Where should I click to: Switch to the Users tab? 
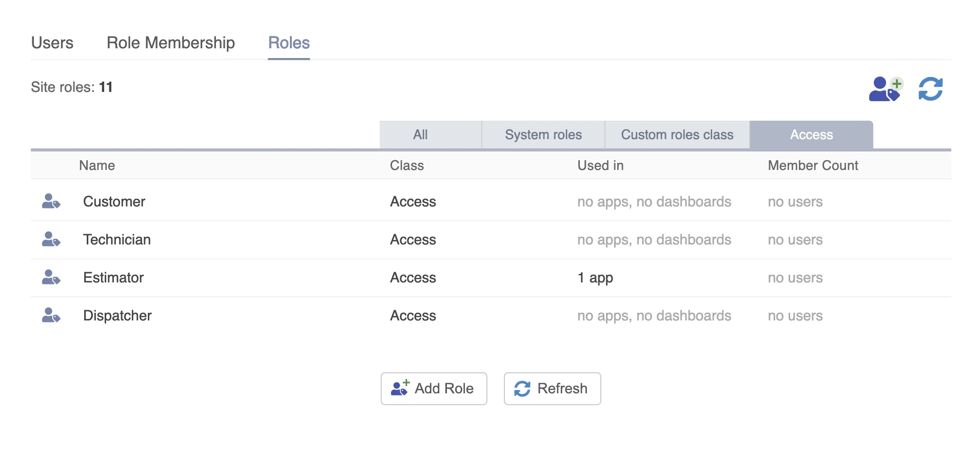(x=52, y=43)
